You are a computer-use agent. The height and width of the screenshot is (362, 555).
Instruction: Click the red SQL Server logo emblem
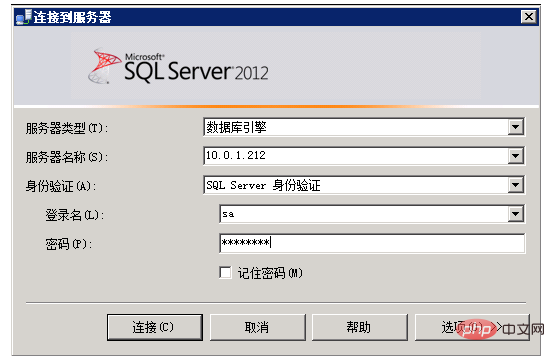(x=104, y=66)
